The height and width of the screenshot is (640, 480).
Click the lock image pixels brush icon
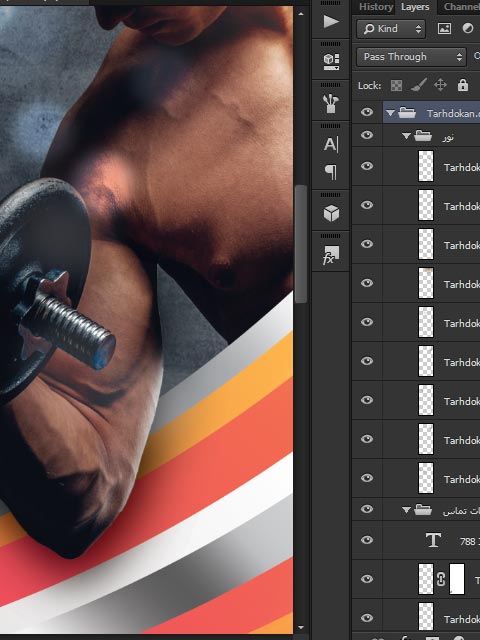pyautogui.click(x=419, y=85)
